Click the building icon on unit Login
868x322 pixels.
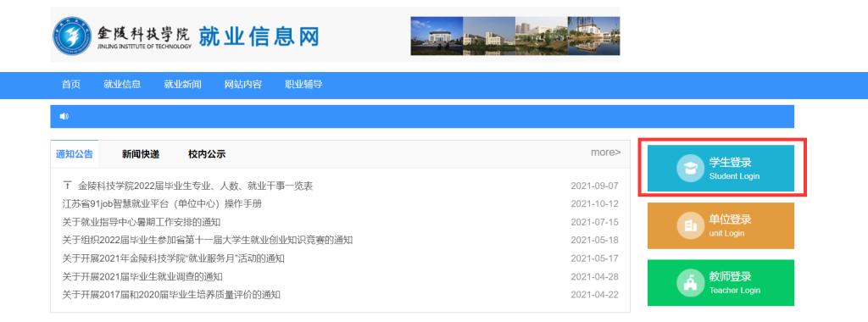690,225
